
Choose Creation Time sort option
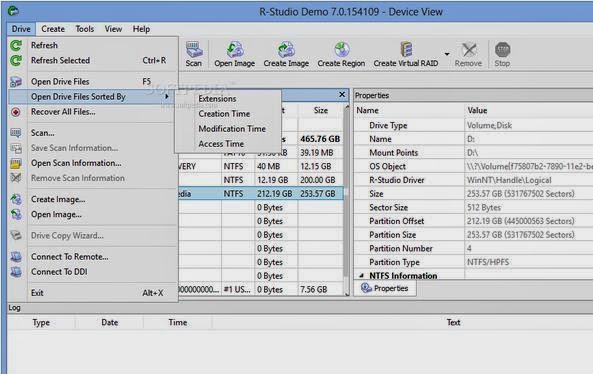pyautogui.click(x=228, y=113)
